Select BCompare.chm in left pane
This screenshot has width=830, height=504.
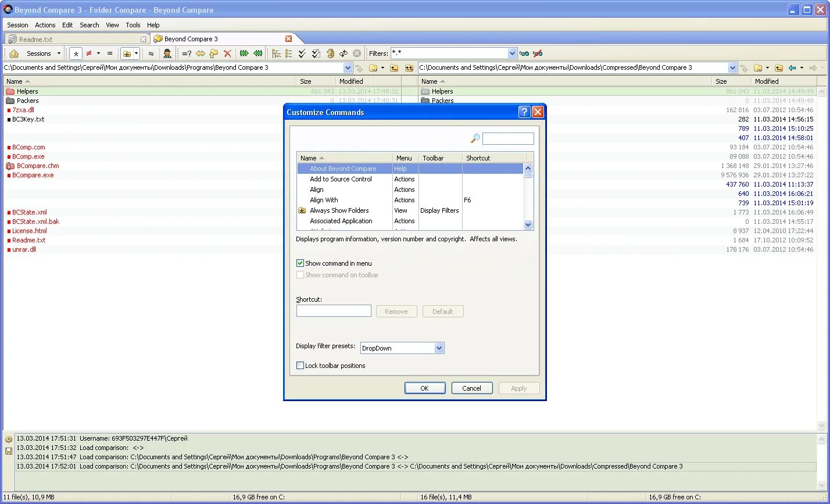click(x=38, y=166)
